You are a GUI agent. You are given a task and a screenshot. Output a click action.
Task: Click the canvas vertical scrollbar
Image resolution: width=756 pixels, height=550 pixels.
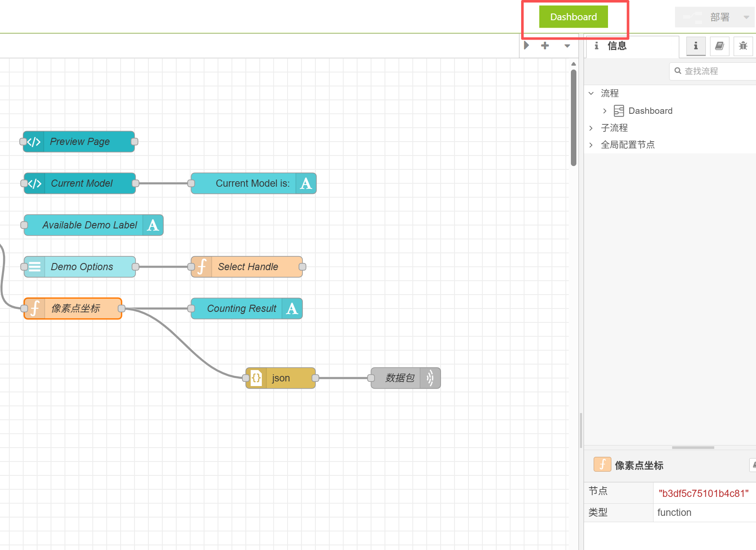point(573,118)
